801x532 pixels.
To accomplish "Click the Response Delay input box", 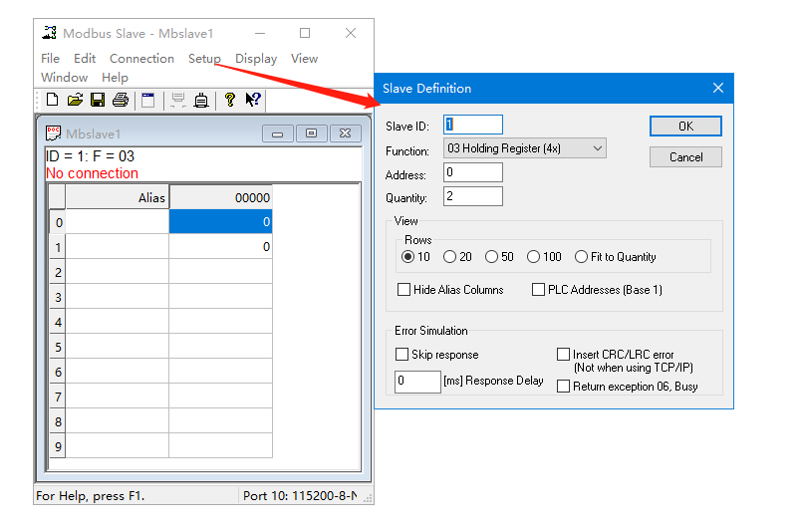I will click(x=417, y=382).
